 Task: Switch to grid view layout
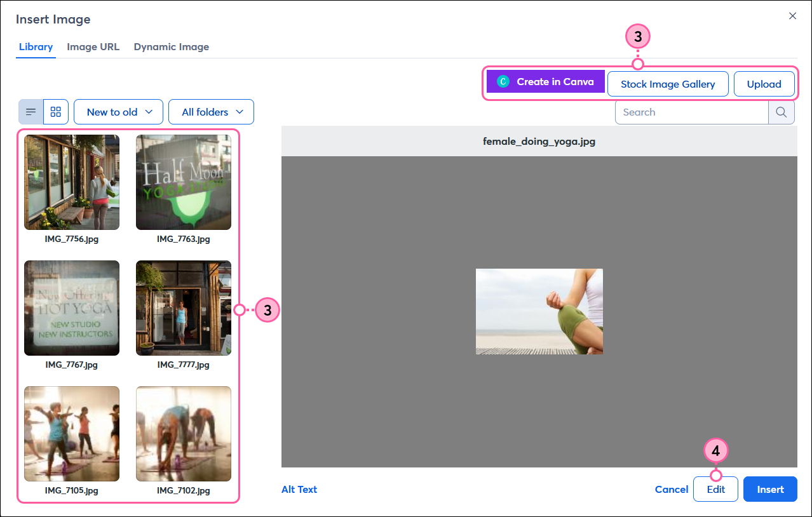coord(56,112)
